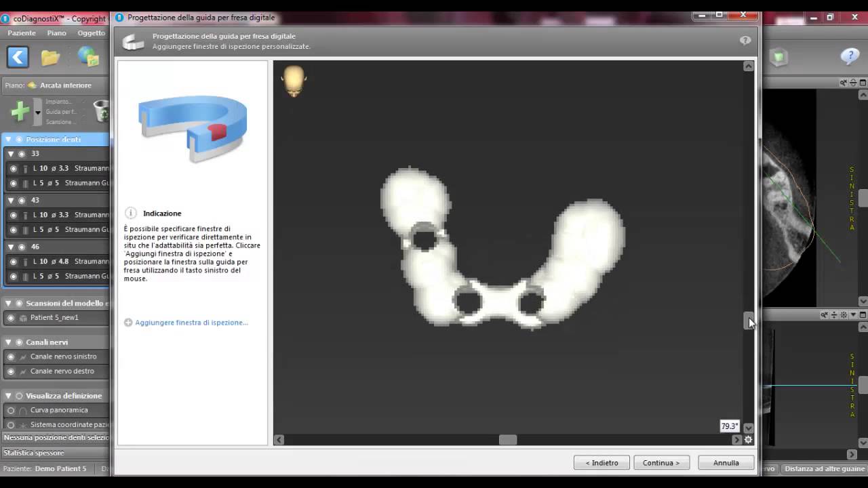
Task: Click the blue back arrow icon in main toolbar
Action: point(18,57)
